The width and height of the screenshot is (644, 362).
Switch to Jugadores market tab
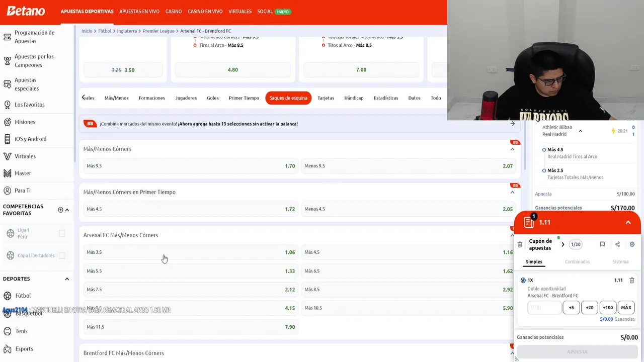(186, 98)
